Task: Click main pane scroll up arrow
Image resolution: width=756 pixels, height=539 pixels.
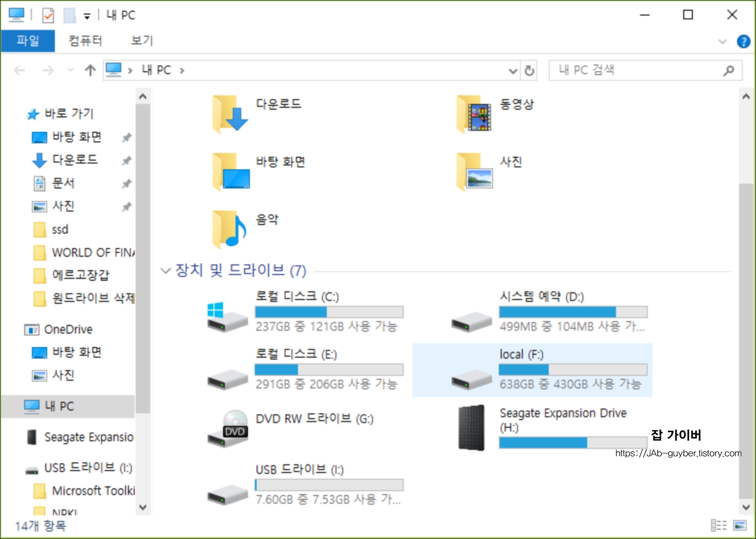Action: 746,97
